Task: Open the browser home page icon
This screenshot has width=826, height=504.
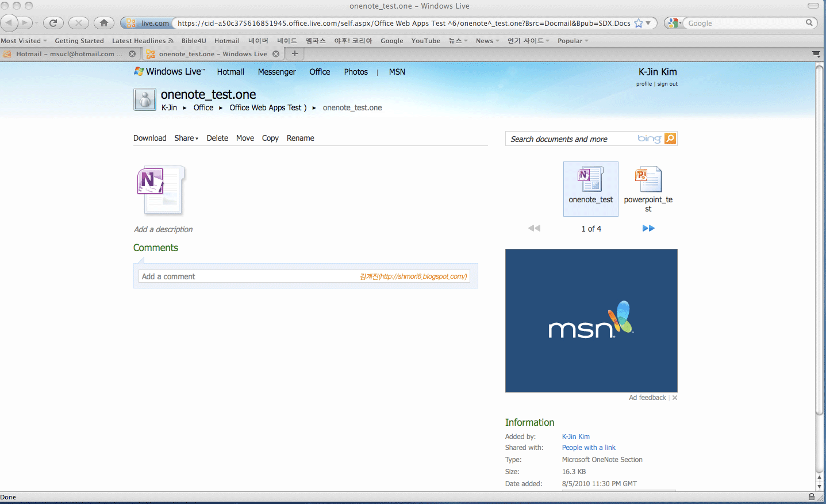Action: (x=104, y=23)
